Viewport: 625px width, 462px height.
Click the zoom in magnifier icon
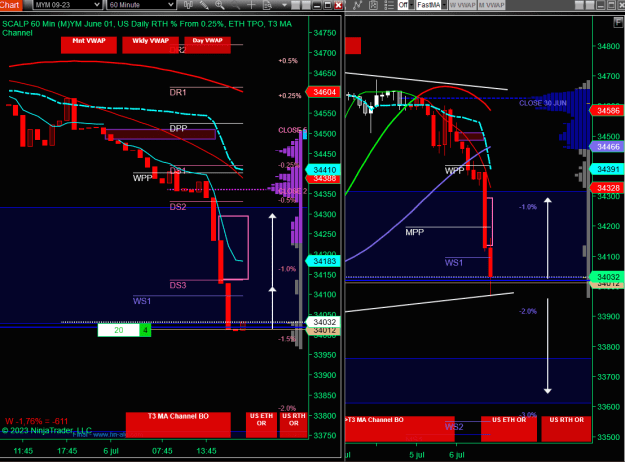coord(220,5)
